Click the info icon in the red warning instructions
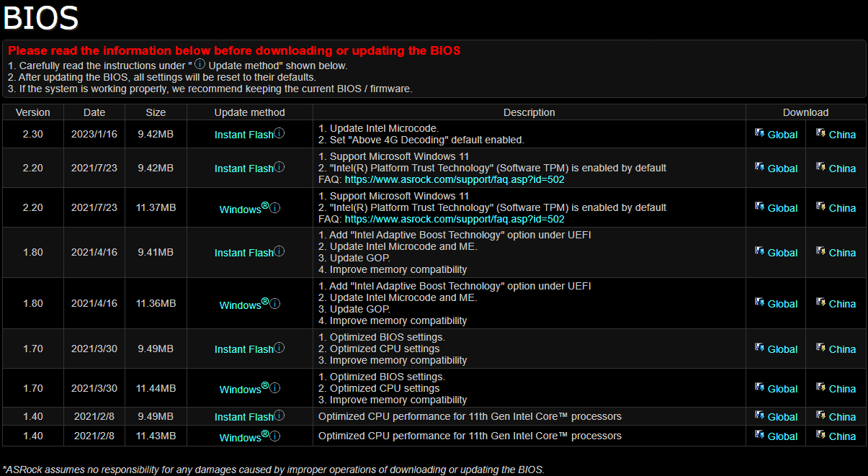Viewport: 868px width, 476px height. click(x=200, y=64)
